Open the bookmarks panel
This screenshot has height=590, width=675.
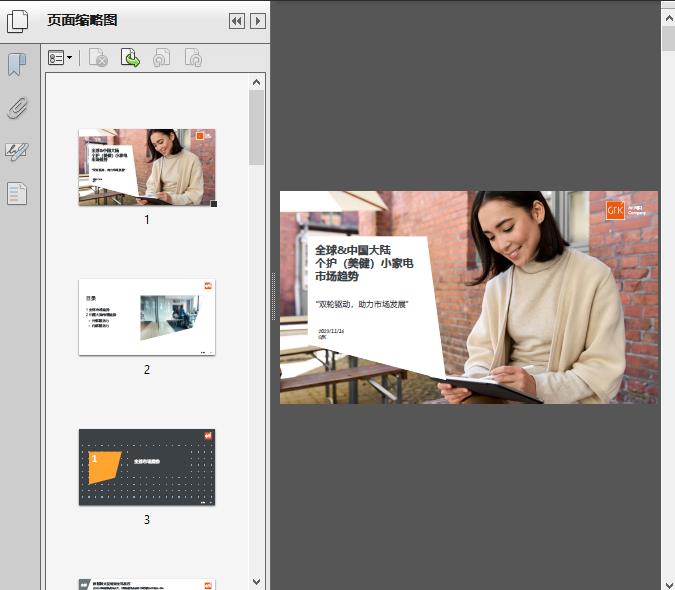click(17, 65)
